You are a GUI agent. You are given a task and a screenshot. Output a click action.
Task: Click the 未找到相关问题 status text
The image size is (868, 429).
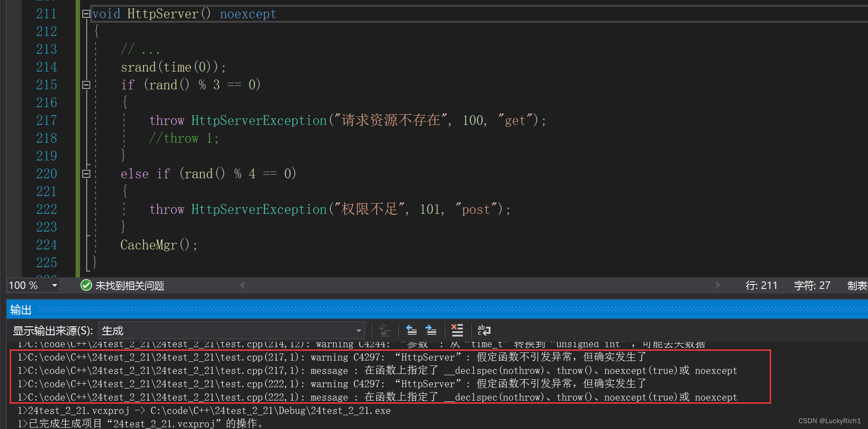130,286
